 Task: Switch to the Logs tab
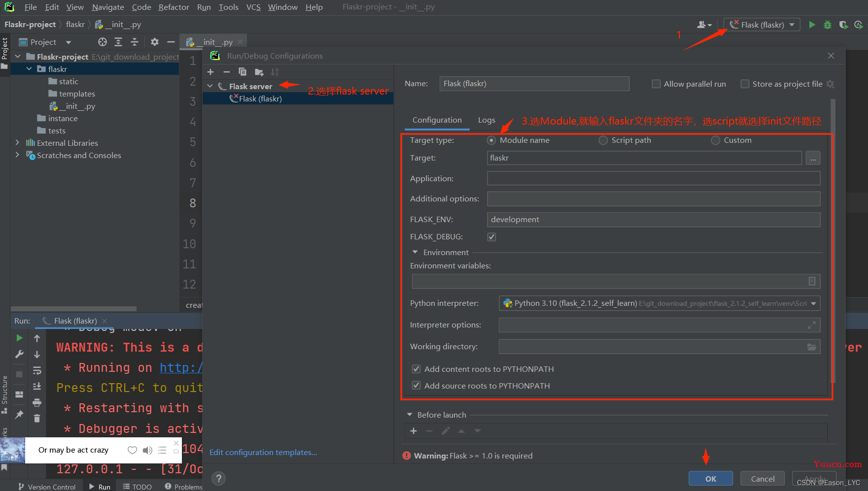(486, 120)
